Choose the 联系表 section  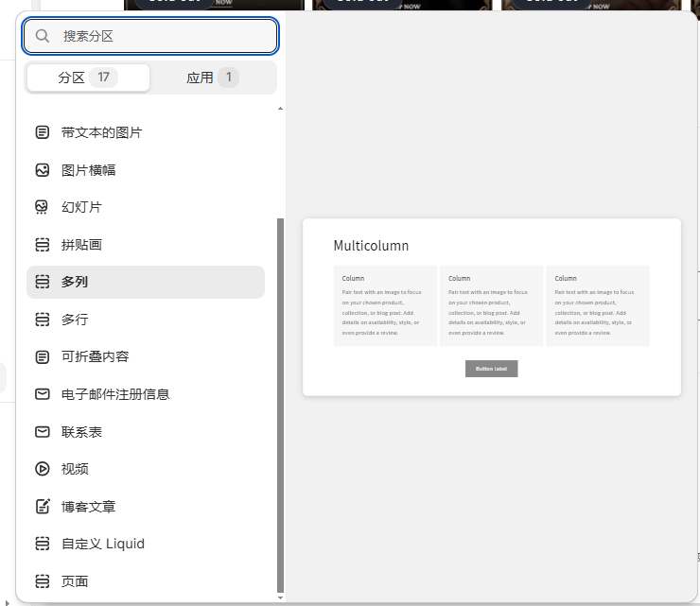(x=146, y=432)
